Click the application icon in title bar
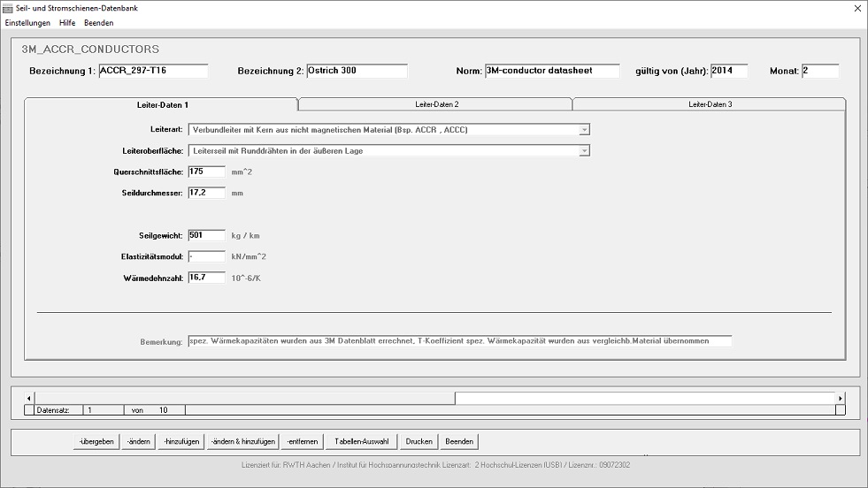868x488 pixels. 8,8
